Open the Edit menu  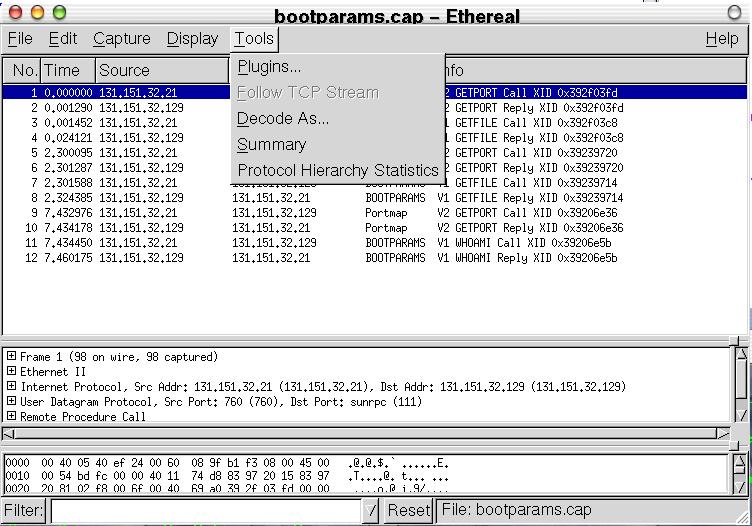(63, 38)
